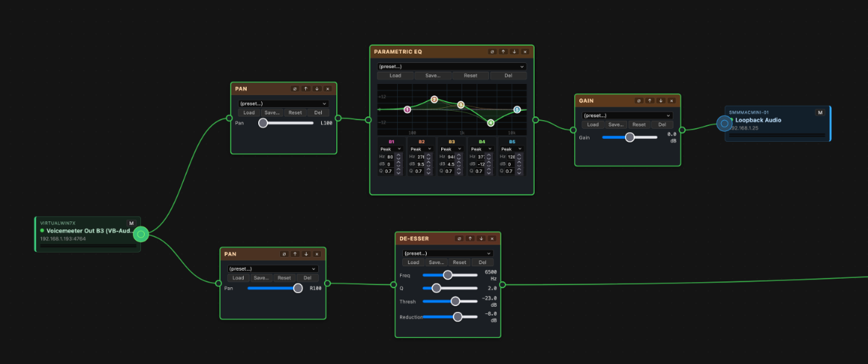Remove the Gain node with its X
Image resolution: width=868 pixels, height=364 pixels.
tap(672, 101)
